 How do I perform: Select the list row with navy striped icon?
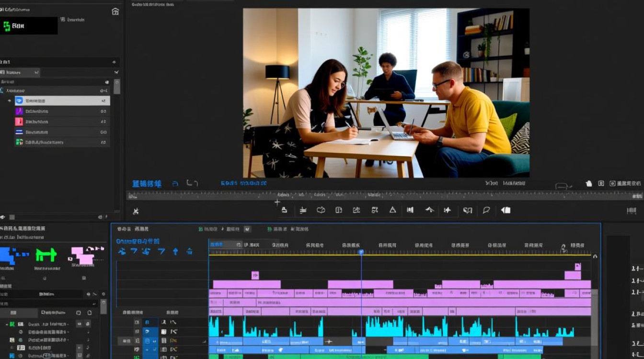(x=62, y=132)
